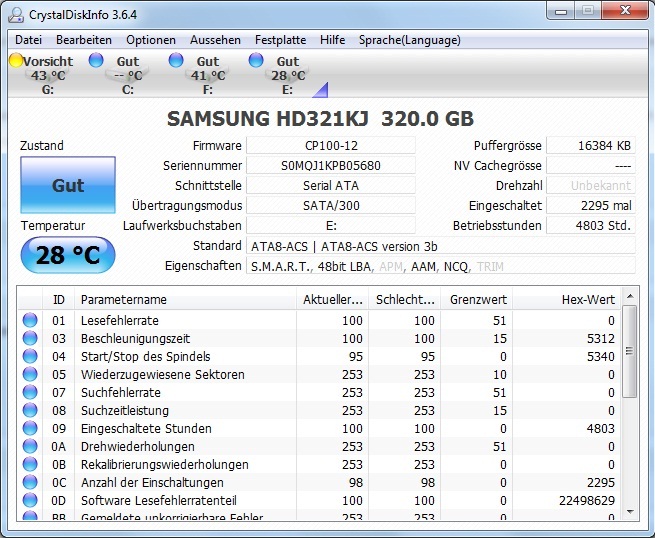
Task: Click status orb for Software Lesefehlerratenteil
Action: (x=30, y=500)
